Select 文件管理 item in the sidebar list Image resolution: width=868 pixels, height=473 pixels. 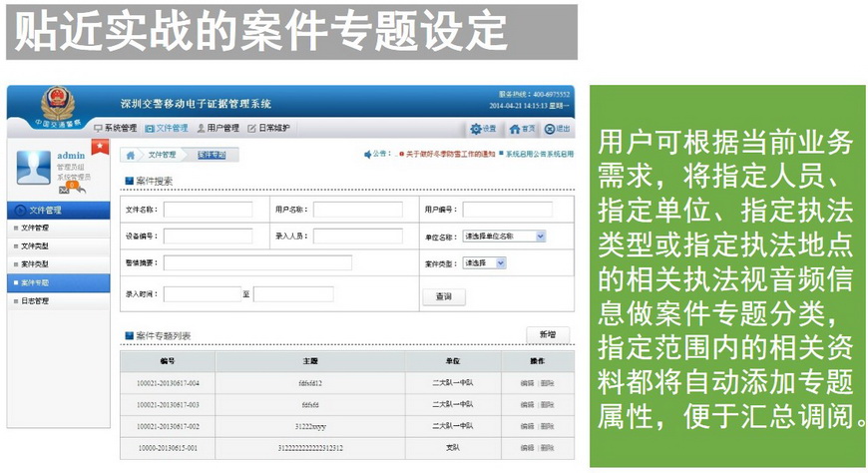(x=58, y=228)
